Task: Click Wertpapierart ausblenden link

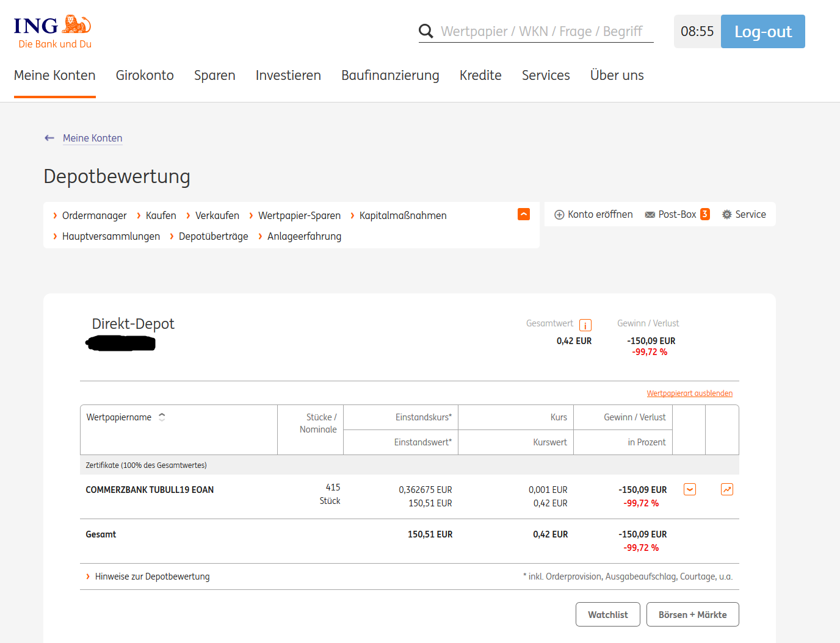Action: (x=689, y=393)
